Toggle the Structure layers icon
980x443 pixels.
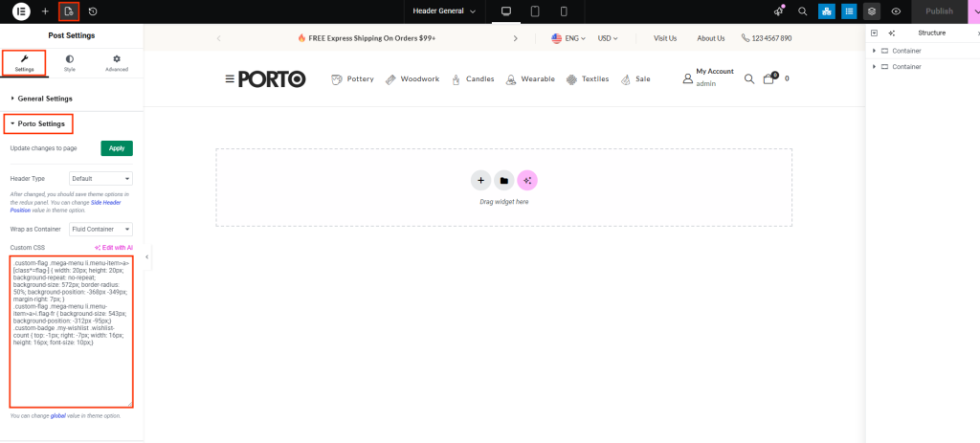[x=872, y=11]
